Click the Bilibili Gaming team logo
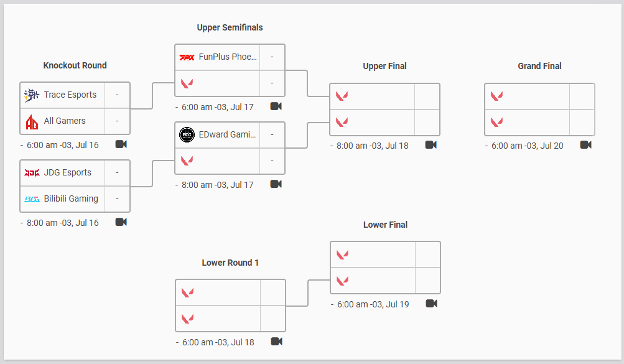The width and height of the screenshot is (624, 364). coord(32,199)
